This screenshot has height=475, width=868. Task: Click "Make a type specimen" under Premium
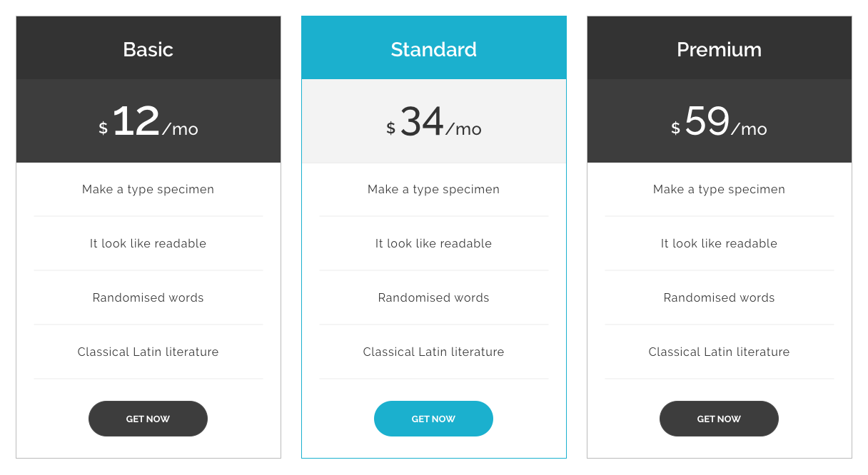point(720,189)
